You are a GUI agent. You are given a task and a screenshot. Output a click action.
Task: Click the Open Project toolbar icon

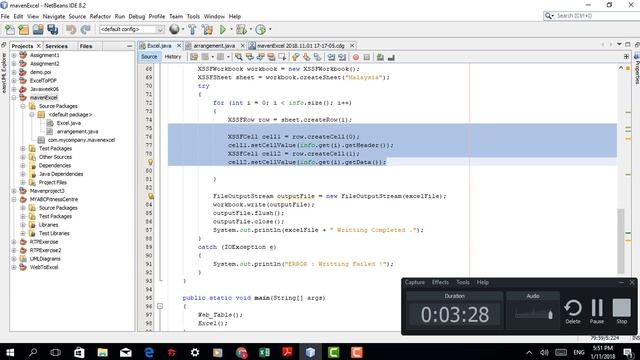click(x=38, y=29)
